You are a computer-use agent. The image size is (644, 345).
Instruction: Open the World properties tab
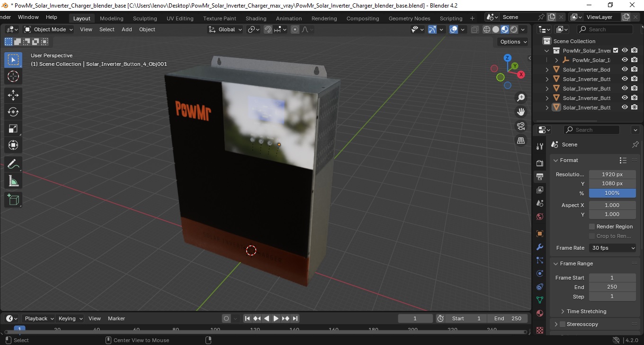coord(539,217)
